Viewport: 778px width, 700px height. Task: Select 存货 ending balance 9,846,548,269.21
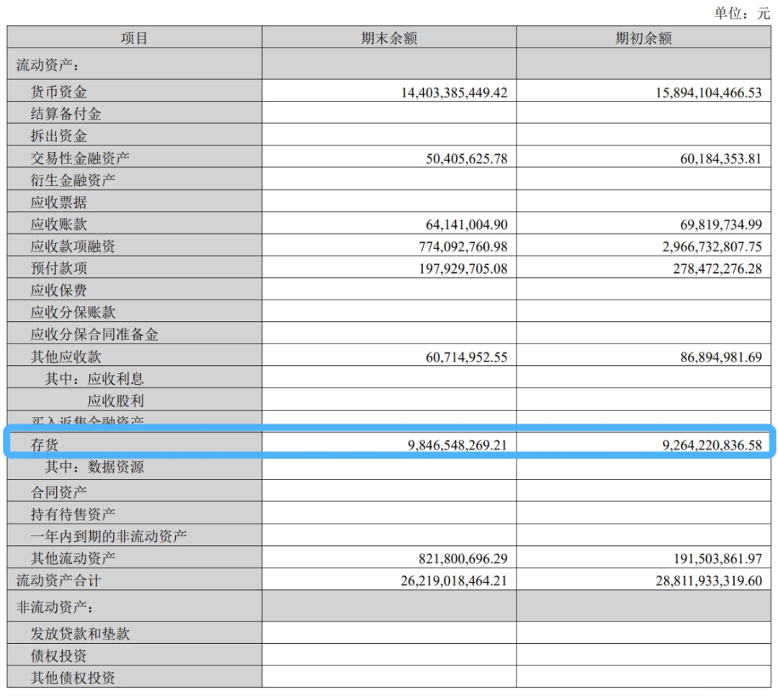pos(457,445)
